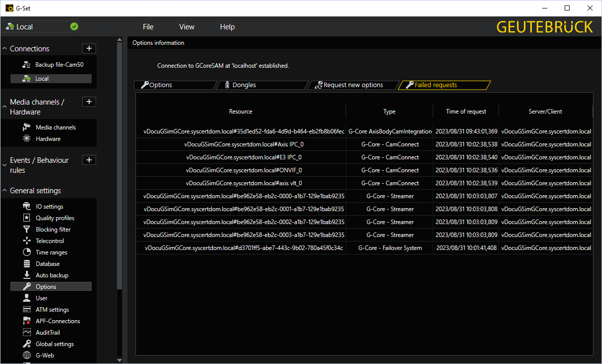Click the IO settings icon in sidebar
Viewport: 602px width, 364px height.
point(27,206)
